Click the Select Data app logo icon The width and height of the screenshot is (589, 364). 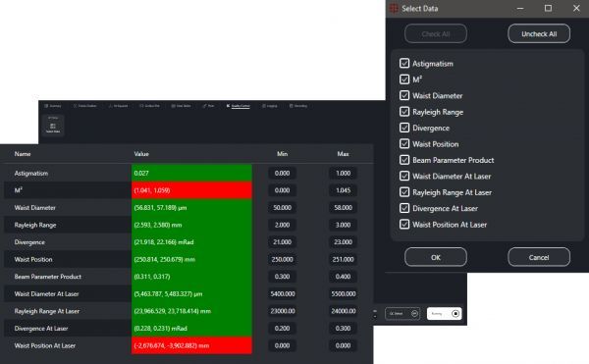(x=394, y=8)
